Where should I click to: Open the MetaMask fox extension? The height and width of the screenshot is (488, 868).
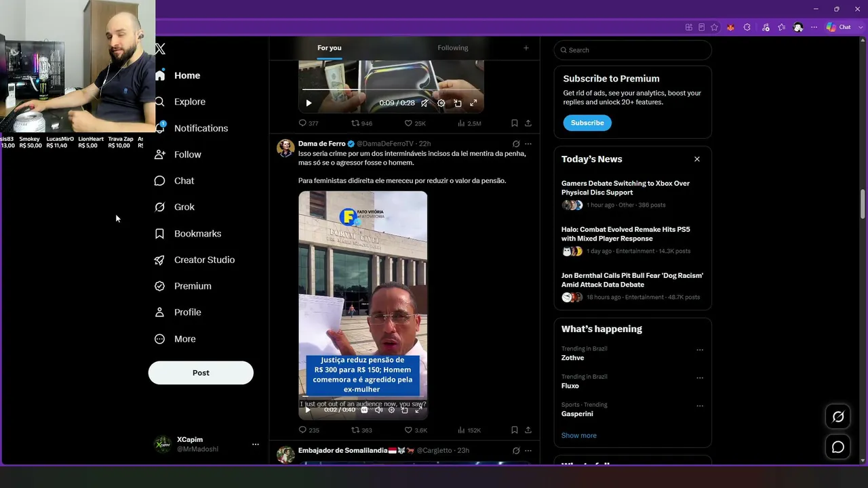[x=730, y=27]
